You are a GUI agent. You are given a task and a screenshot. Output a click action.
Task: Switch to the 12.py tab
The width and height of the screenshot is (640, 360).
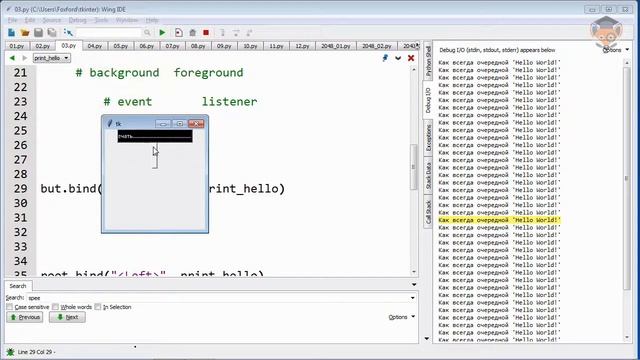(x=302, y=46)
